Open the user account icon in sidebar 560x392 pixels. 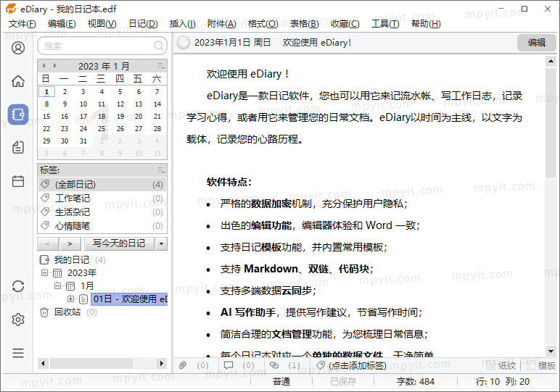[x=18, y=48]
